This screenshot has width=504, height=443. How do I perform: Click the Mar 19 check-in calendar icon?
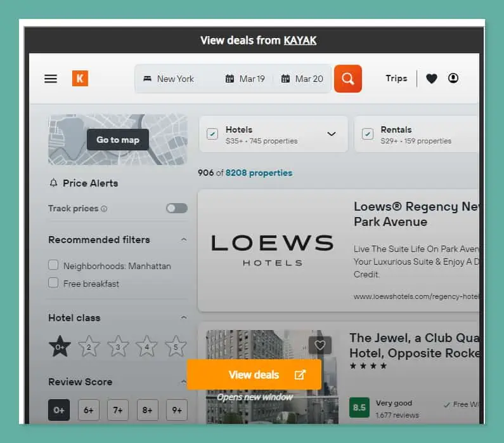(x=229, y=79)
